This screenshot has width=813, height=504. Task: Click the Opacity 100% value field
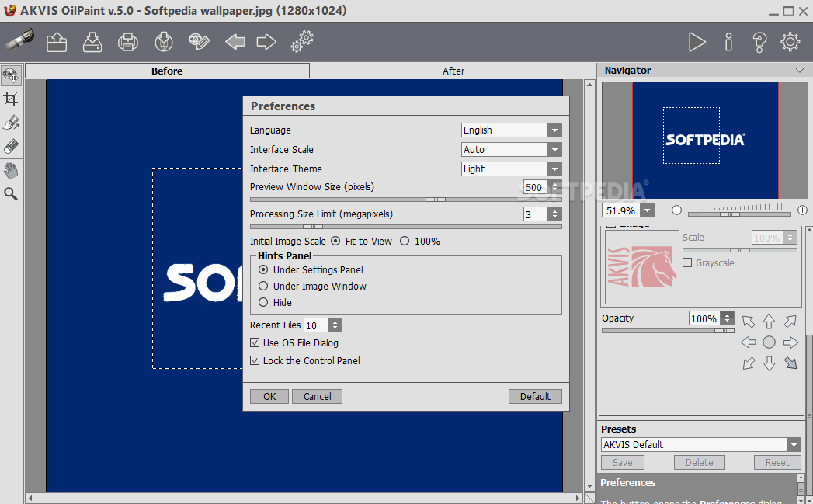click(704, 318)
